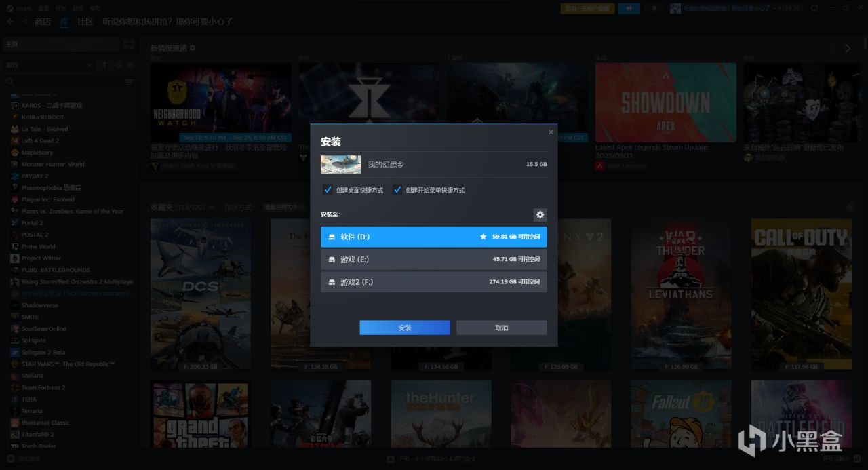Select Terraria in library list

click(x=31, y=411)
